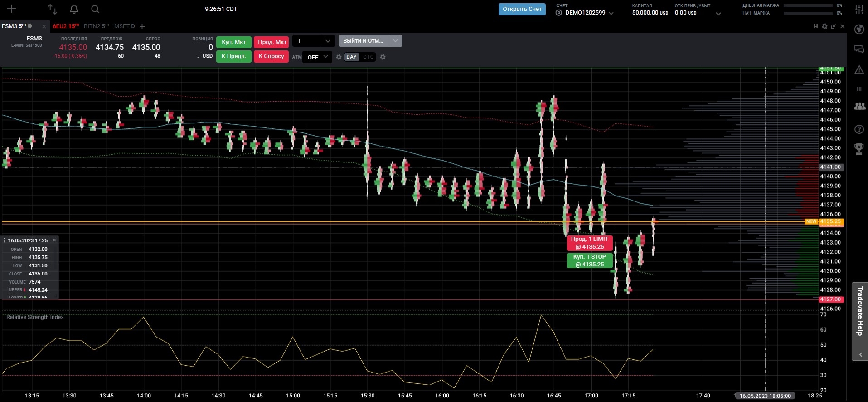The height and width of the screenshot is (402, 868).
Task: Open the chat bubbles icon in sidebar
Action: coord(859,49)
